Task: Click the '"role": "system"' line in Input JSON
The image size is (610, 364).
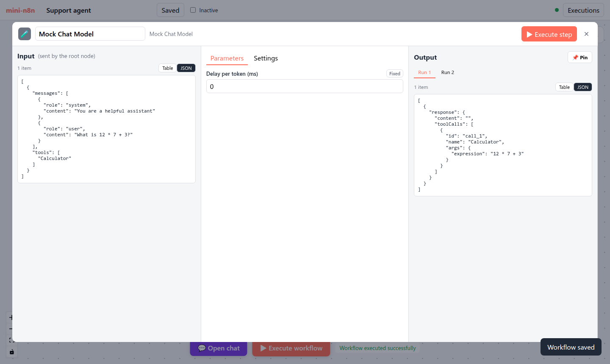Action: (67, 105)
